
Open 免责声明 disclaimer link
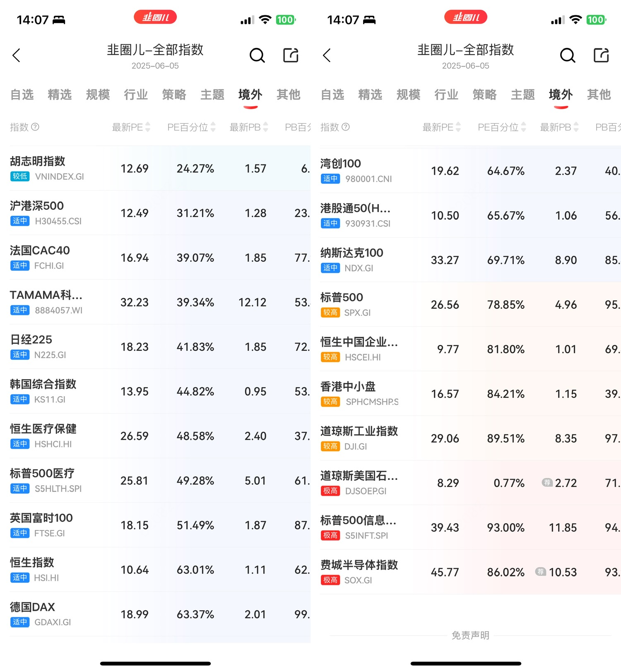pyautogui.click(x=470, y=635)
